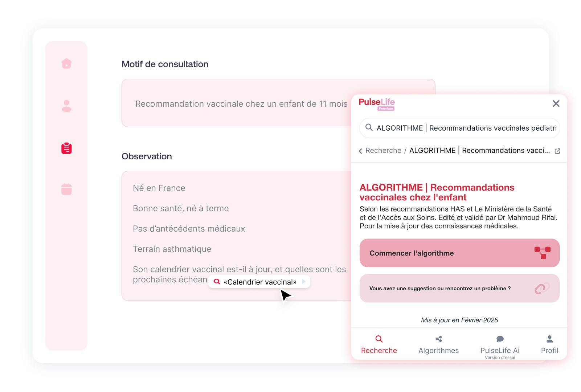
Task: Open the Profil tab
Action: (x=549, y=344)
